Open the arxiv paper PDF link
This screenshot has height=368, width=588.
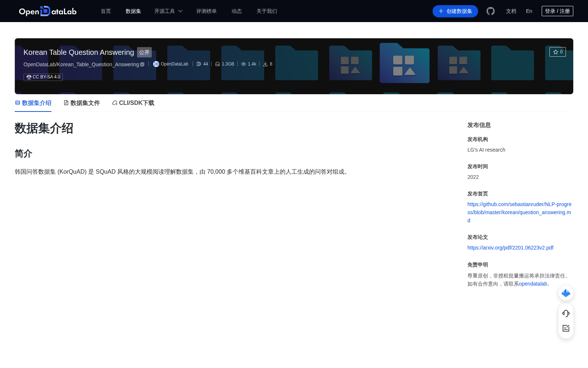[510, 248]
